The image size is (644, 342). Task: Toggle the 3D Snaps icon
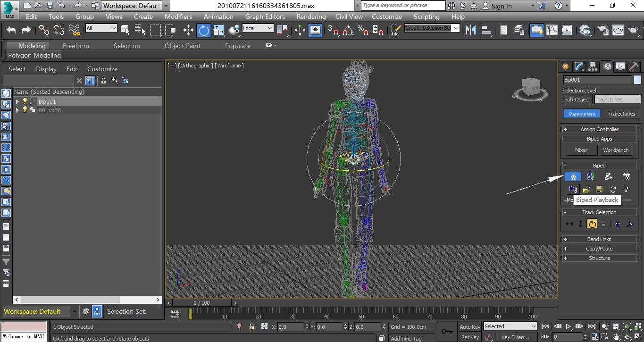pos(333,30)
